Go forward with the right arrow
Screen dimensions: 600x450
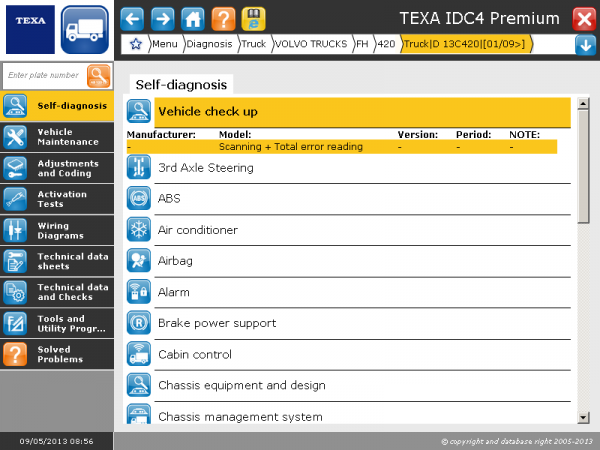point(163,18)
